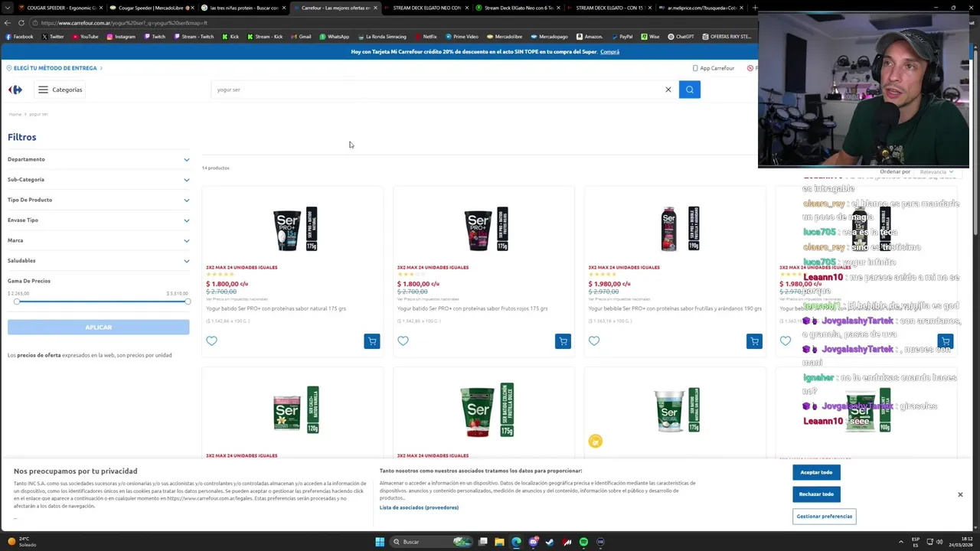Add Ser PRO+ sabor natural to cart

[371, 341]
